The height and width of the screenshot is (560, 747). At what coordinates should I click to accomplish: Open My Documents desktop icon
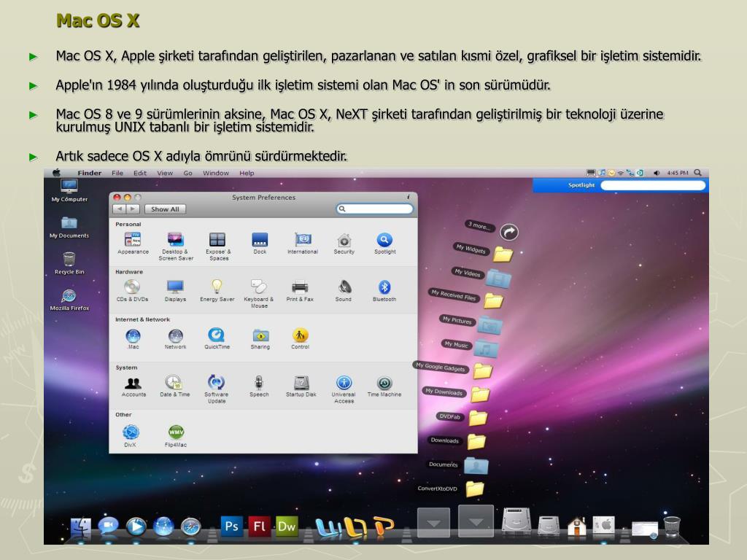(x=69, y=227)
